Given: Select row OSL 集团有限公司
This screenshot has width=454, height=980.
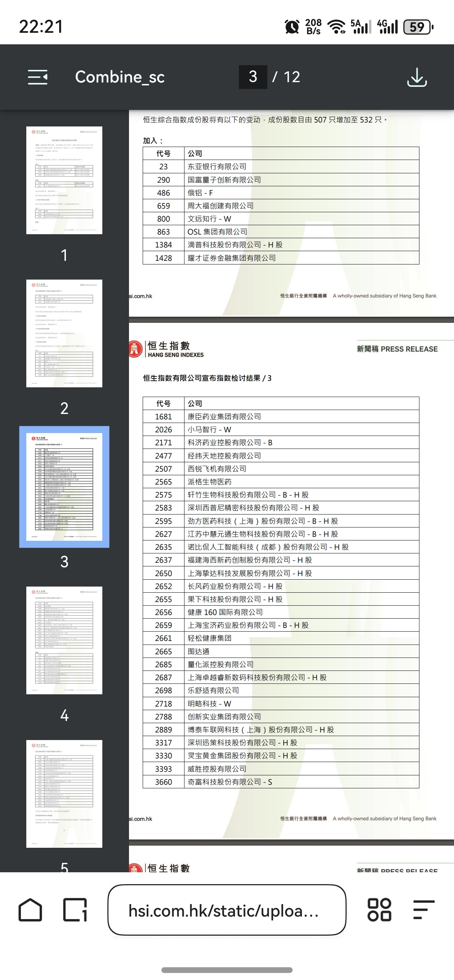Looking at the screenshot, I should click(x=281, y=232).
